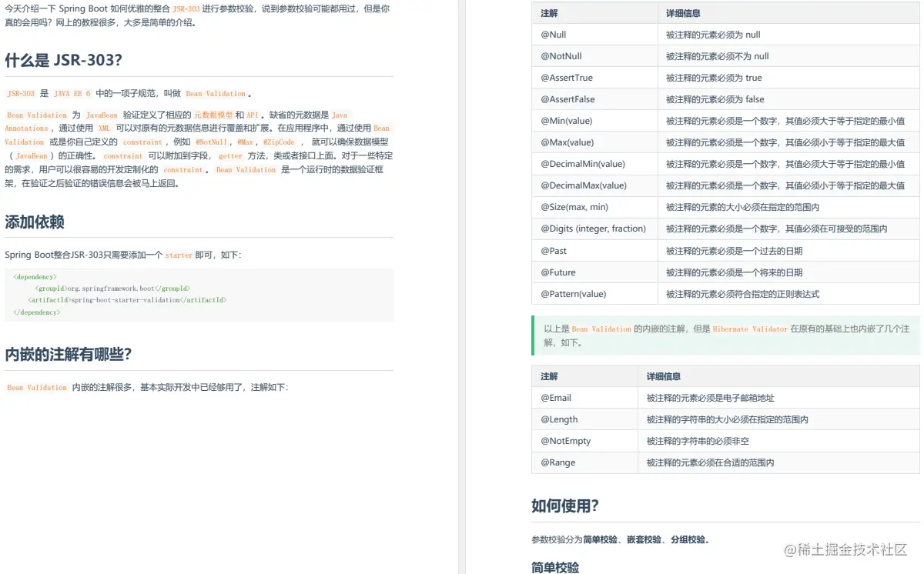Click description 被注释的元素必须在合适的范围内
The width and height of the screenshot is (924, 574).
(711, 462)
